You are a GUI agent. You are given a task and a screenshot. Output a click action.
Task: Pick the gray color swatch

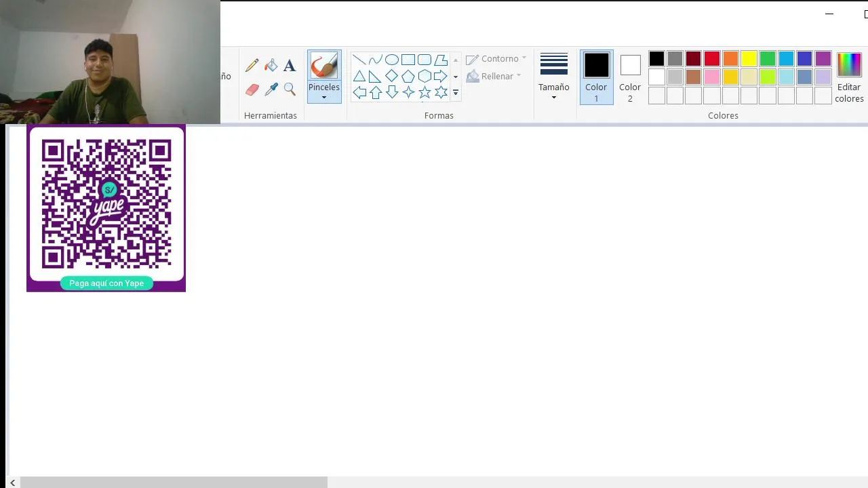coord(675,59)
